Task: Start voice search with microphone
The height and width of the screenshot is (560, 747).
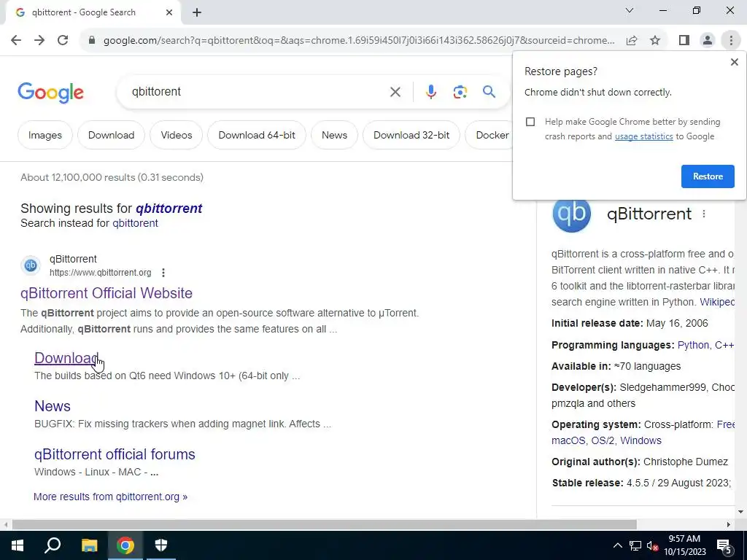Action: [430, 92]
